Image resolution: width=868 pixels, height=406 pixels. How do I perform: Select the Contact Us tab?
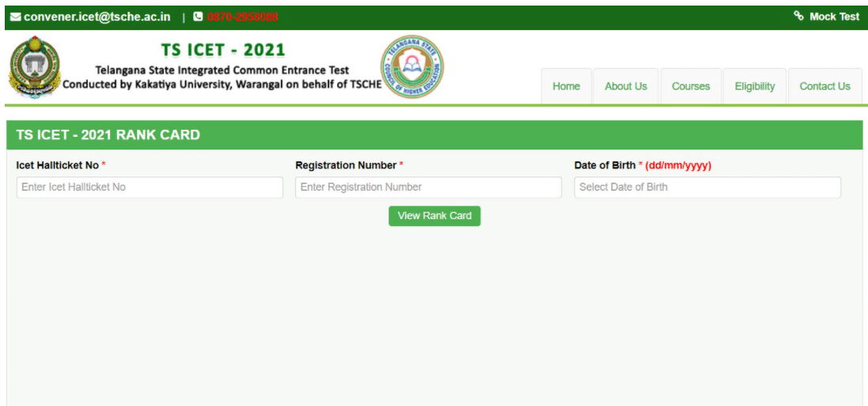tap(824, 86)
